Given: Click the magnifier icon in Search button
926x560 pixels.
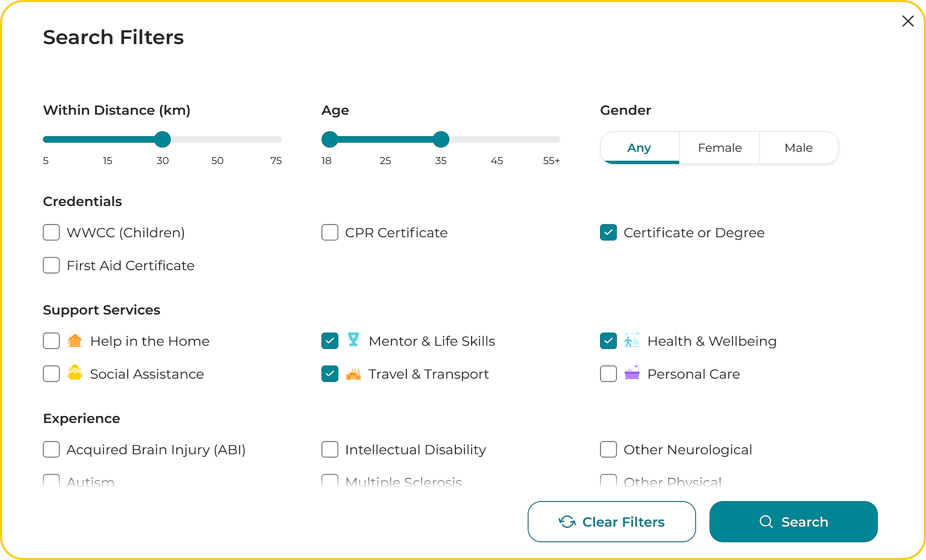Looking at the screenshot, I should 765,522.
